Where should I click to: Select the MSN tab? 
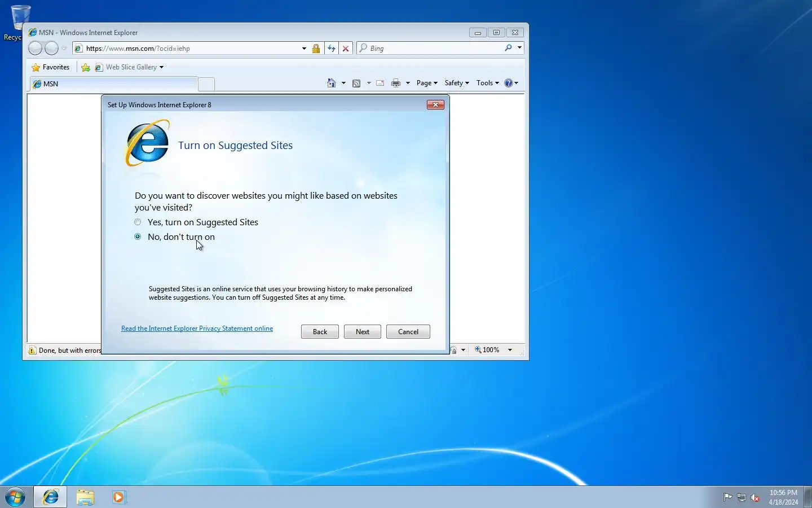click(113, 84)
